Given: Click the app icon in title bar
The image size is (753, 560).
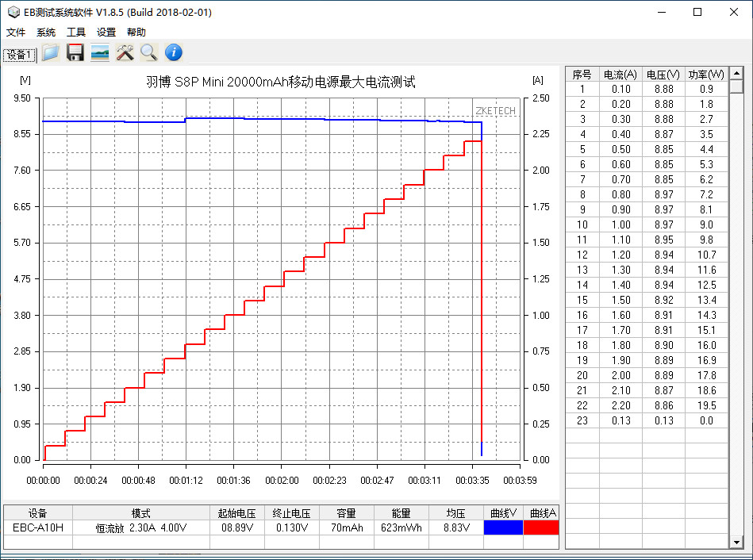Looking at the screenshot, I should click(x=13, y=12).
